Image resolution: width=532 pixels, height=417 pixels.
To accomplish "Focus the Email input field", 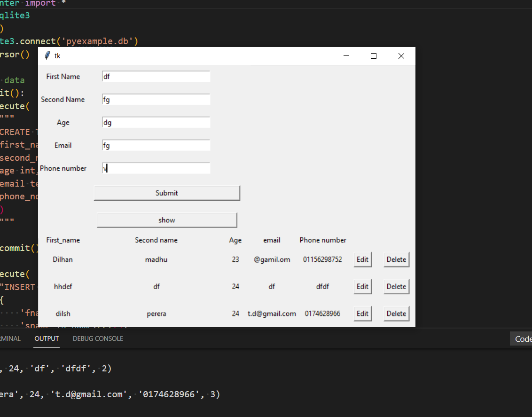I will point(156,146).
